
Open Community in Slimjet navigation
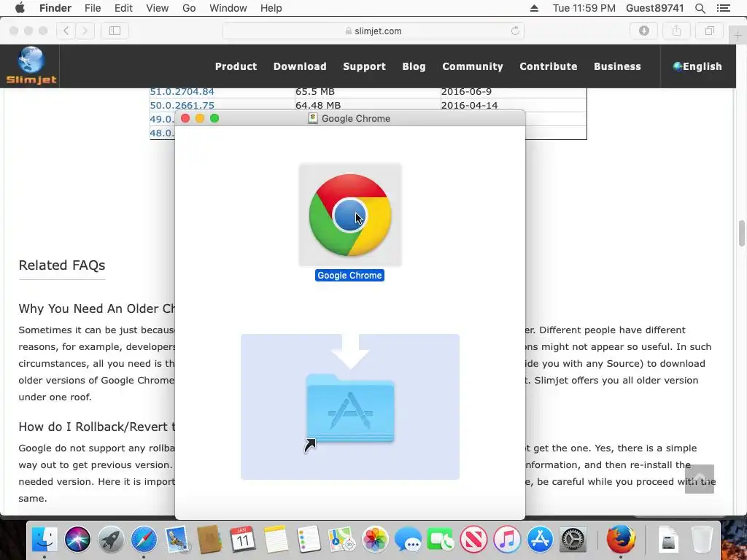[473, 66]
